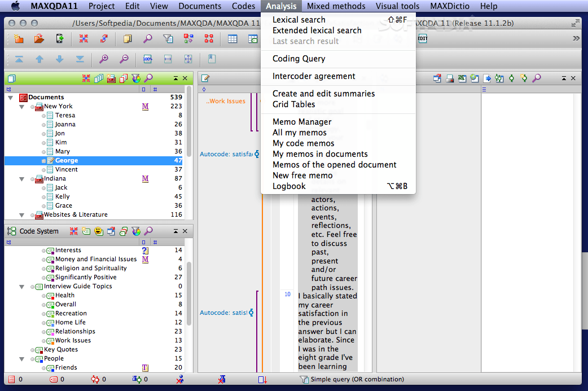588x391 pixels.
Task: Click the bookmark page icon
Action: [x=212, y=59]
